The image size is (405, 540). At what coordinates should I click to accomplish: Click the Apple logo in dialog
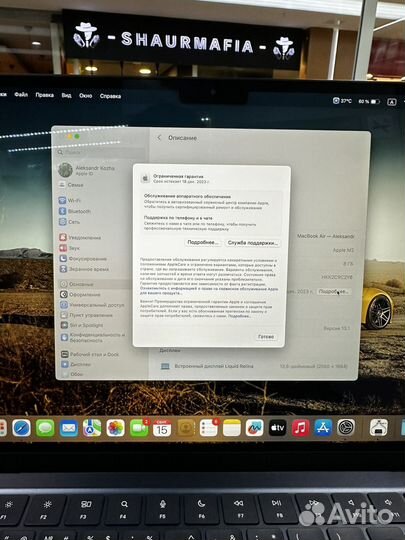pyautogui.click(x=145, y=178)
